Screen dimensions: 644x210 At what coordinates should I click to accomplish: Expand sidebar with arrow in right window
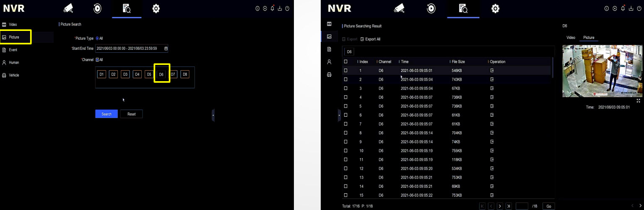point(339,115)
